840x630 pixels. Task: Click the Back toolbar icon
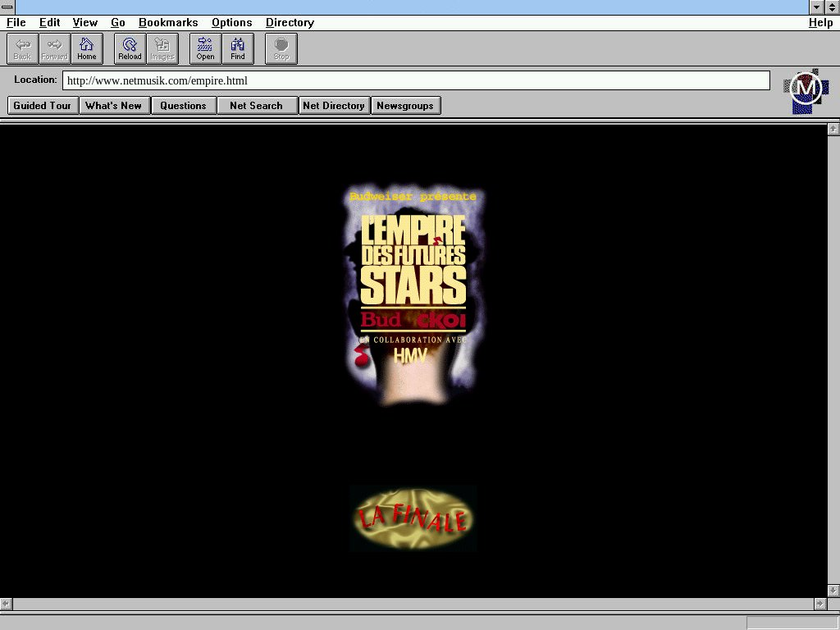22,48
